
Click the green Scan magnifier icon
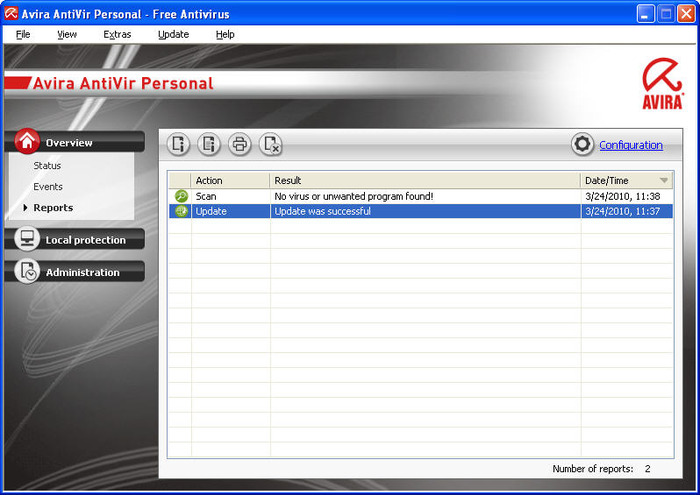(181, 196)
